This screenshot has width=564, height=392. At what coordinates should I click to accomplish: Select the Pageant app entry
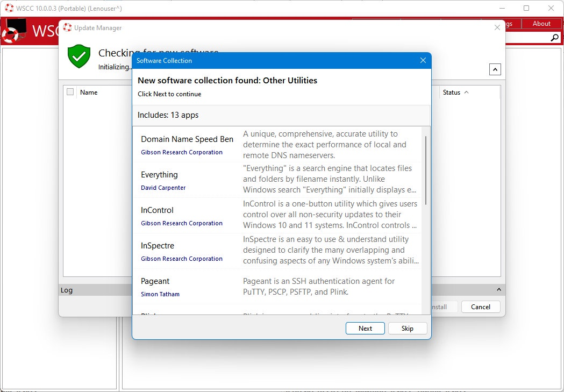point(155,281)
